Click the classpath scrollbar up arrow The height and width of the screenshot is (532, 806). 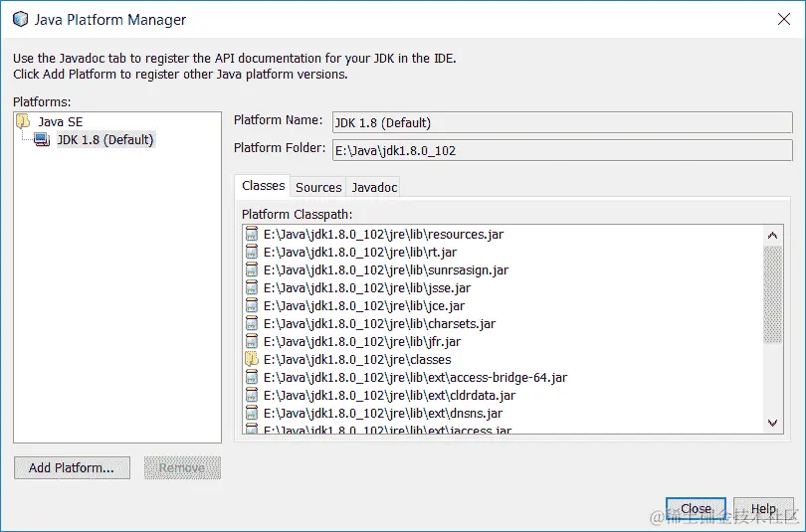(x=772, y=236)
